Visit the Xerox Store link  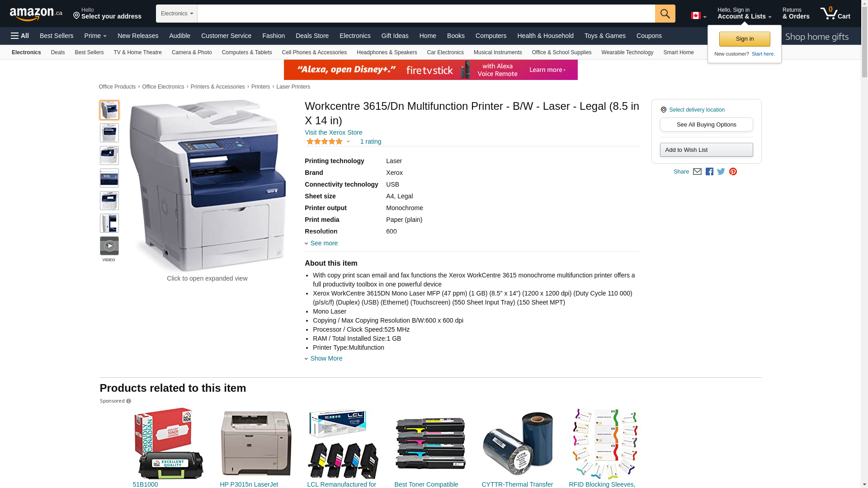coord(334,132)
